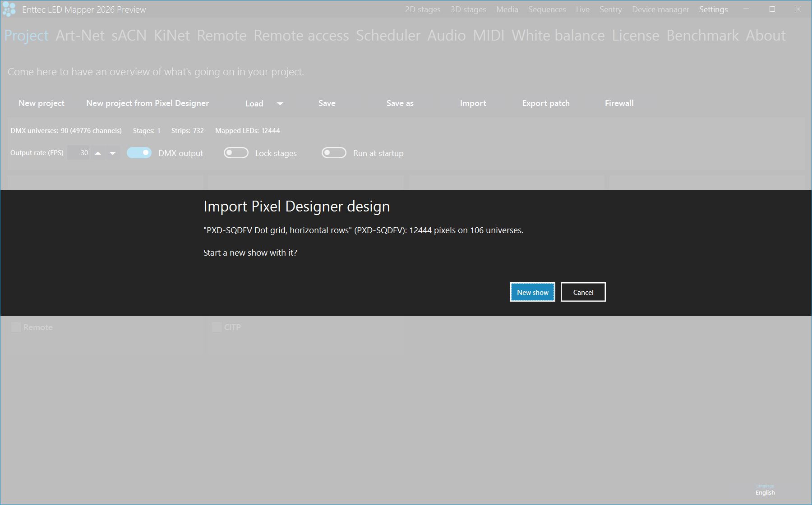Expand the Load dropdown arrow

280,104
